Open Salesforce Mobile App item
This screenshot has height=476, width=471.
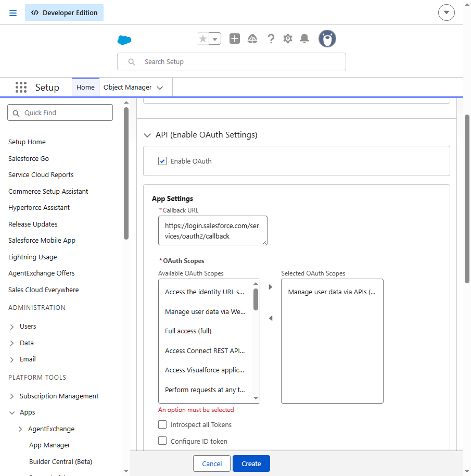[42, 241]
